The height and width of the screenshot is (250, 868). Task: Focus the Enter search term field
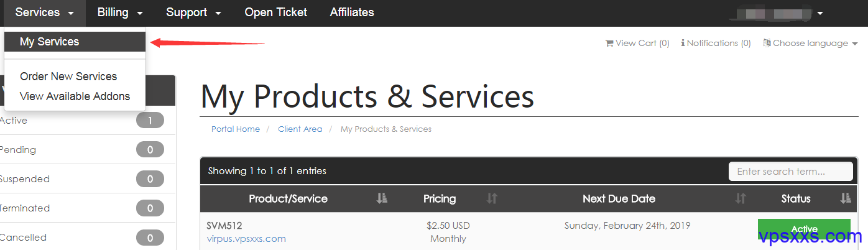click(791, 172)
